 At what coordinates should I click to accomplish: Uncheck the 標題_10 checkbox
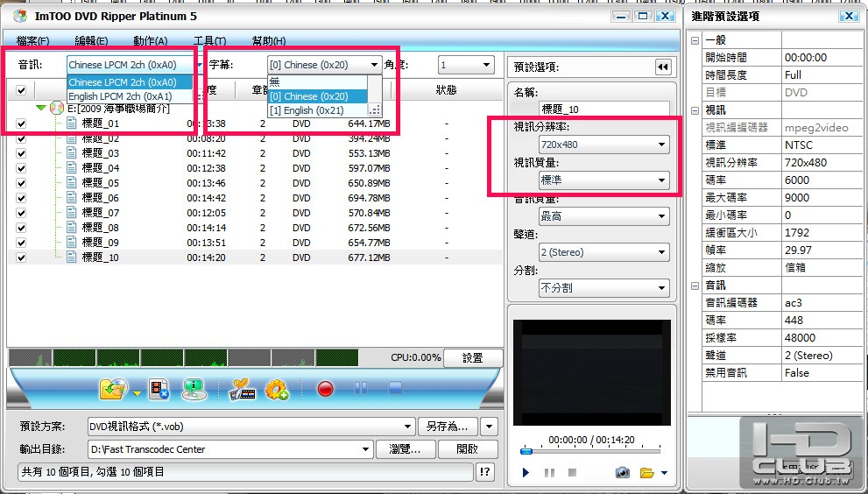tap(21, 258)
